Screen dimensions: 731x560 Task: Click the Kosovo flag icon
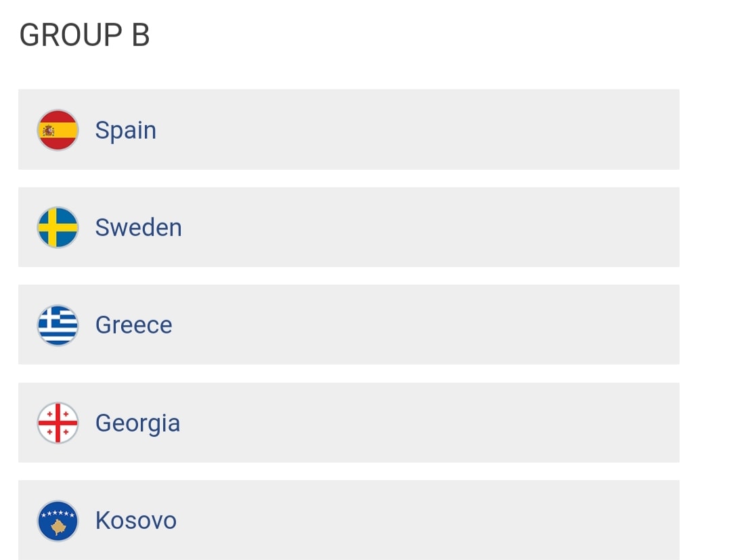(x=58, y=521)
